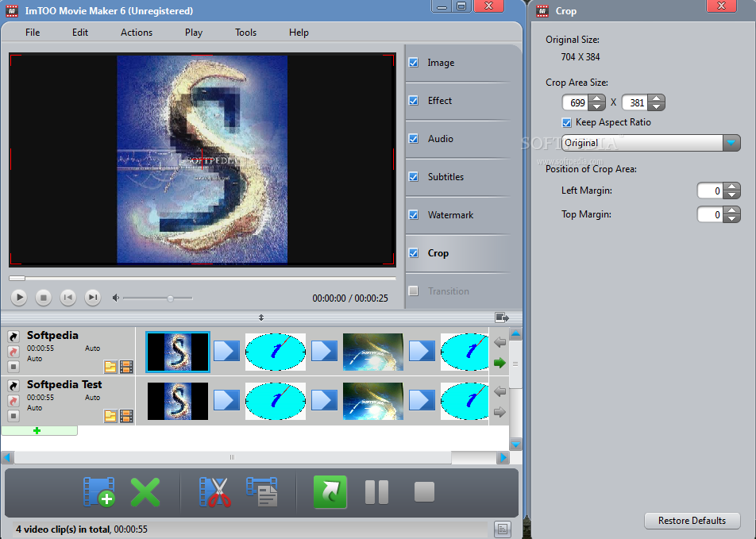Viewport: 756px width, 539px height.
Task: Uncheck the Image checkbox
Action: [x=413, y=62]
